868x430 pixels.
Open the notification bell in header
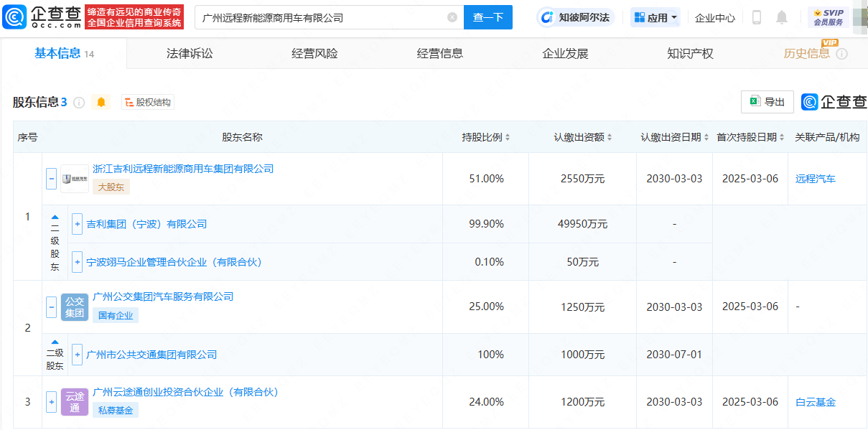tap(782, 17)
